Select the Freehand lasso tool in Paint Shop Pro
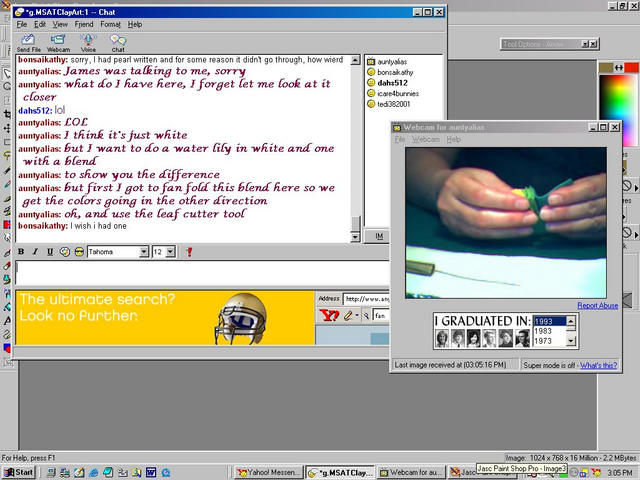This screenshot has height=480, width=640. [7, 155]
